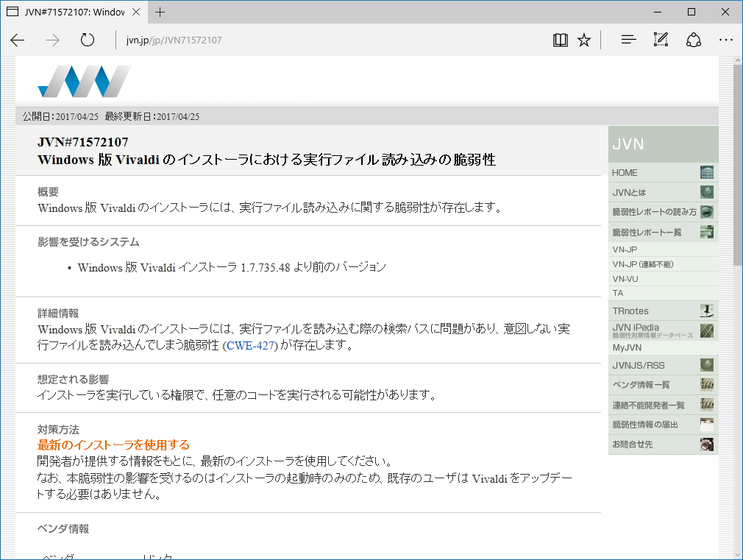Select the JVN#71572107 browser tab
This screenshot has width=743, height=560.
coord(74,12)
